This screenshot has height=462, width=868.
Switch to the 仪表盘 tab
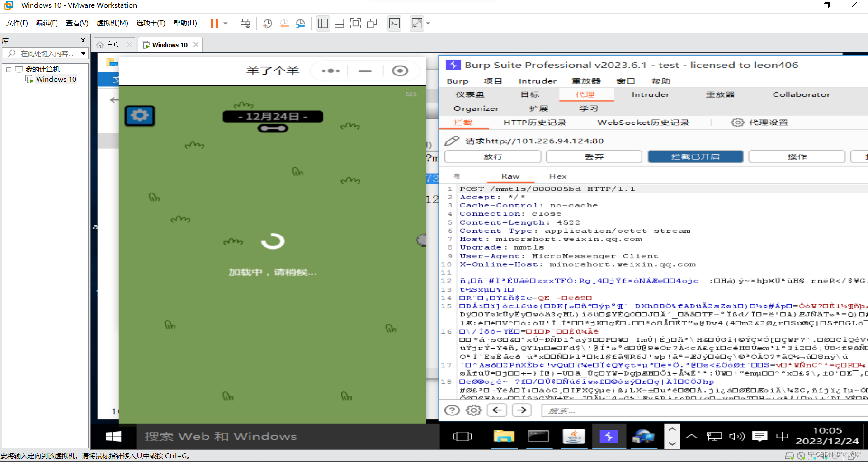pyautogui.click(x=470, y=95)
